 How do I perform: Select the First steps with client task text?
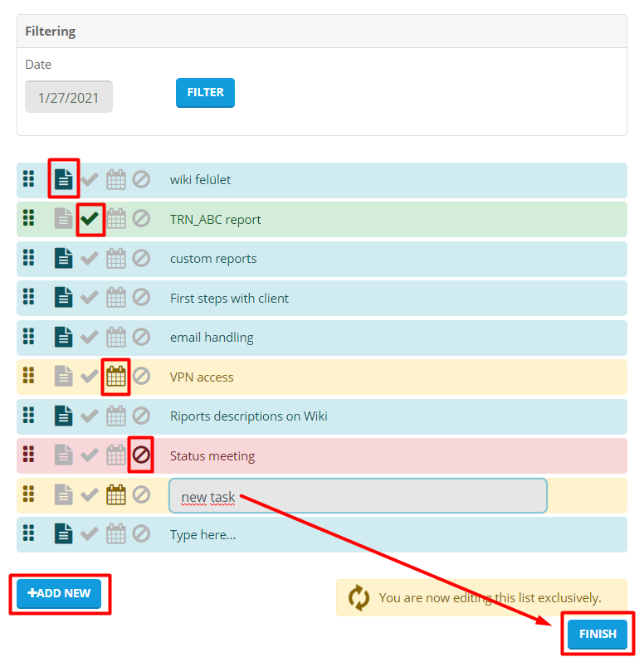pyautogui.click(x=229, y=299)
